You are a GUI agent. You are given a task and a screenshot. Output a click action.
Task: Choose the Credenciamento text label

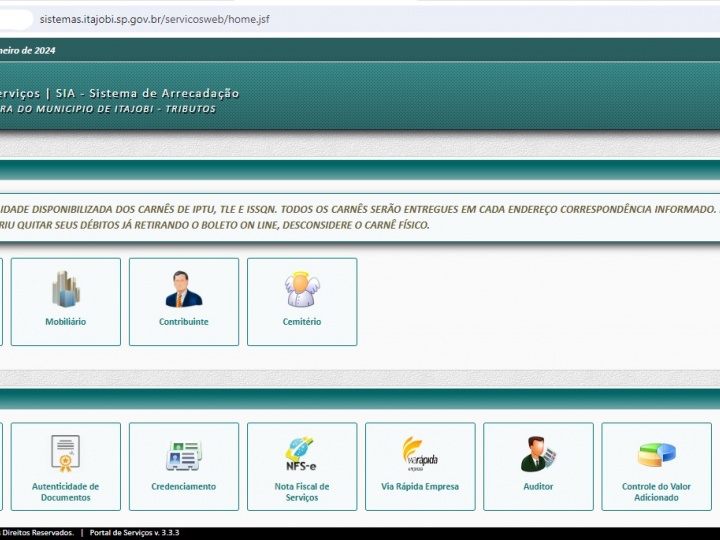click(x=184, y=487)
